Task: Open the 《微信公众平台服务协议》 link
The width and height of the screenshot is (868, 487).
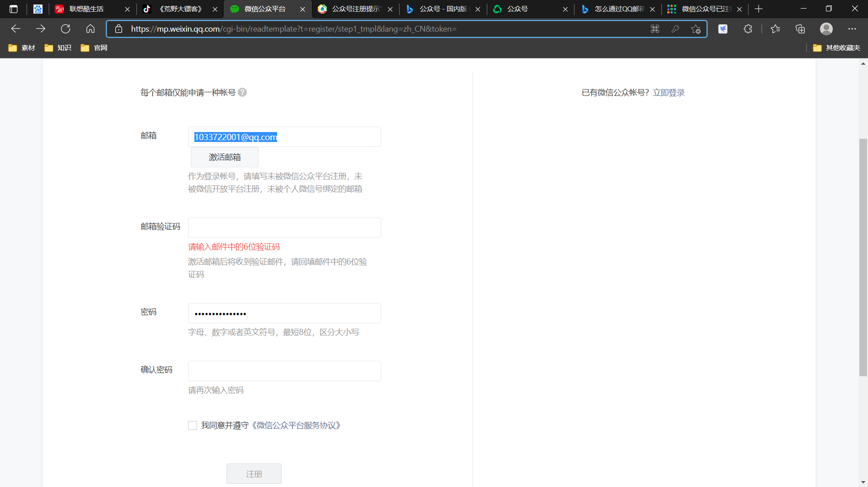Action: tap(296, 426)
